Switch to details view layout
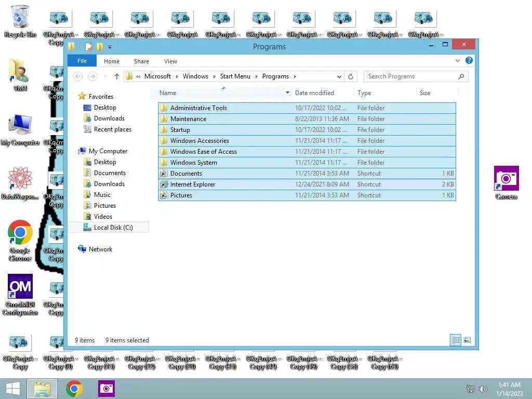Screen dimensions: 532x399 456,340
